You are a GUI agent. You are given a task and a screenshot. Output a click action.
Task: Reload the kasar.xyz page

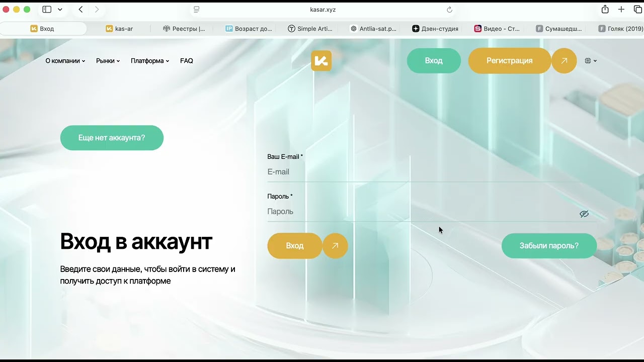pos(449,10)
